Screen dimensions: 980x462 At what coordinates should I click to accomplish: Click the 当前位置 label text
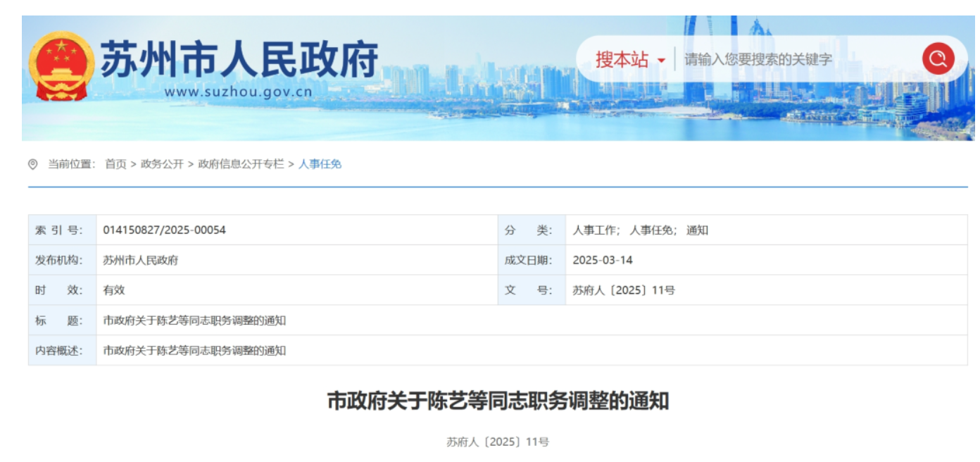[x=71, y=164]
